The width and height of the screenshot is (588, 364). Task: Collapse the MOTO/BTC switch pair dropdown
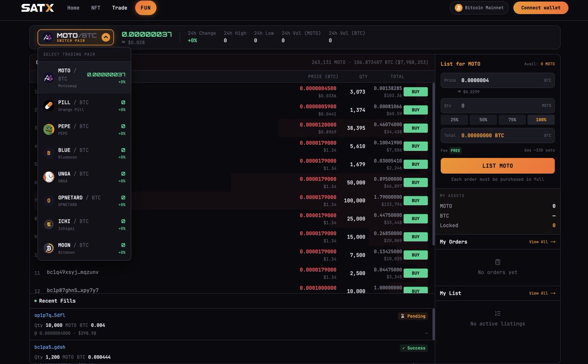106,37
